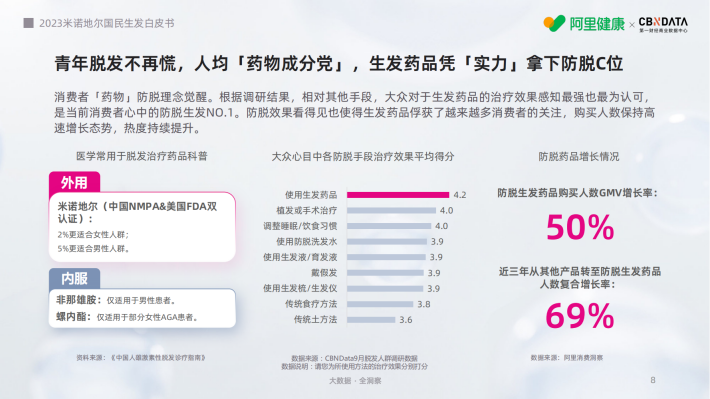Click the 69% compound growth figure
Image resolution: width=710 pixels, height=399 pixels.
tap(580, 316)
